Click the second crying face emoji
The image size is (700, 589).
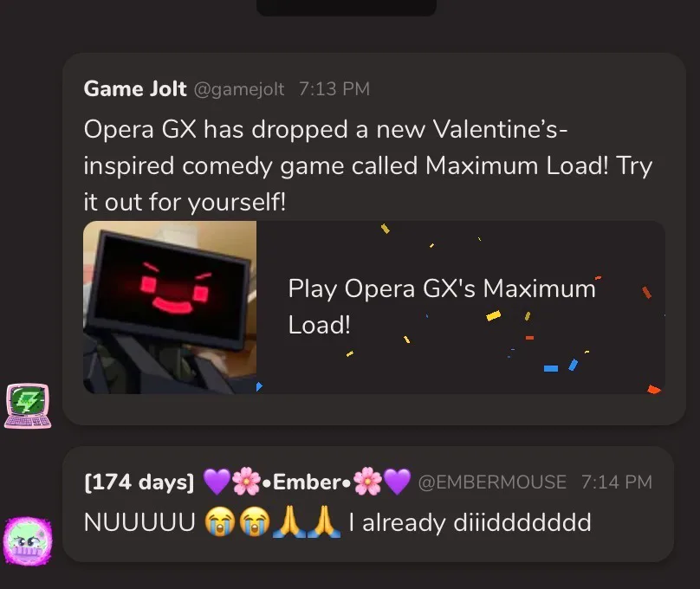click(255, 521)
